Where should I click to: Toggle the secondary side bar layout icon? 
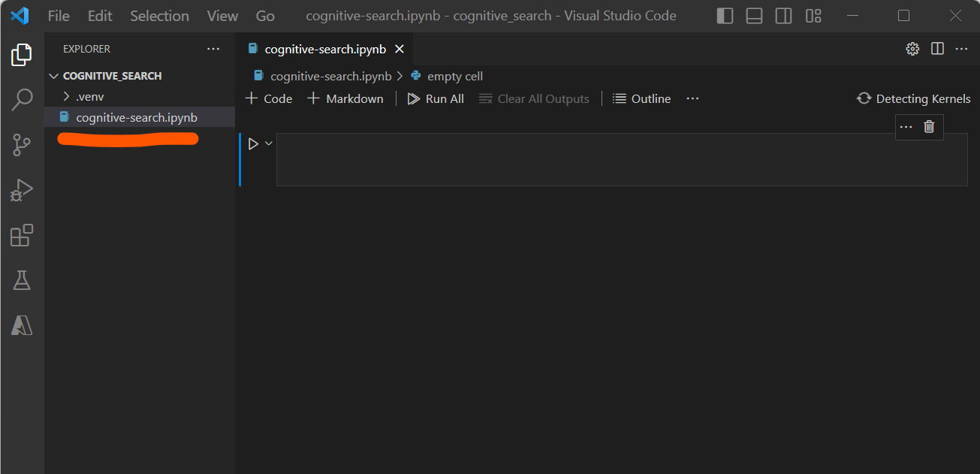[x=784, y=16]
